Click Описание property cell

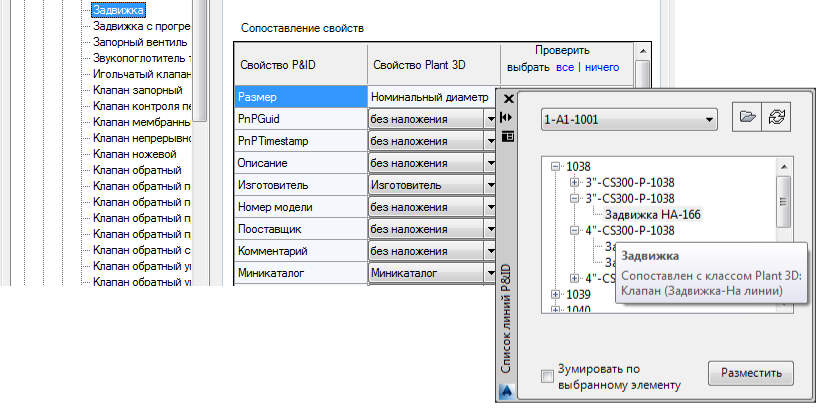point(301,163)
